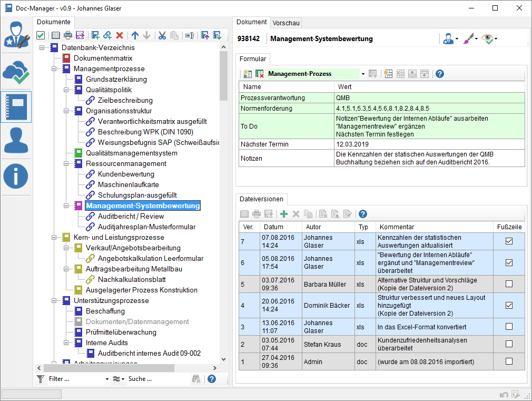Click the scissors cut icon in the toolbar
Image resolution: width=532 pixels, height=401 pixels.
[163, 35]
